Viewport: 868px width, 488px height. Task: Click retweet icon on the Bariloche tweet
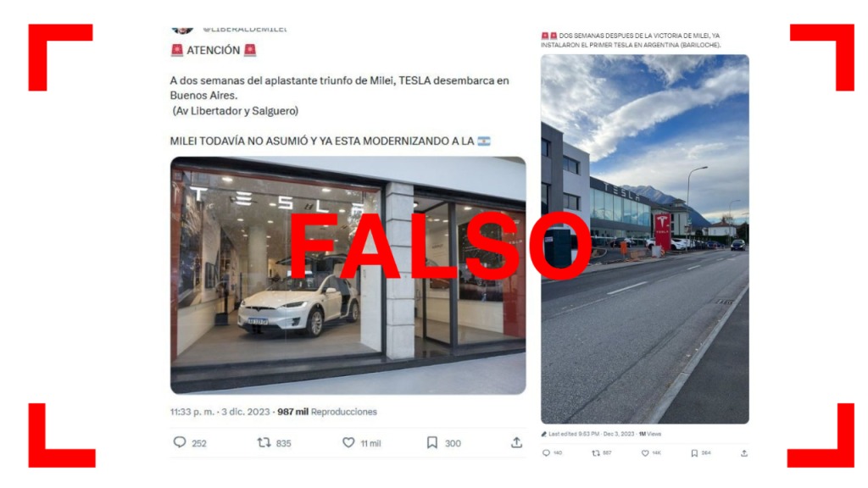(x=596, y=452)
